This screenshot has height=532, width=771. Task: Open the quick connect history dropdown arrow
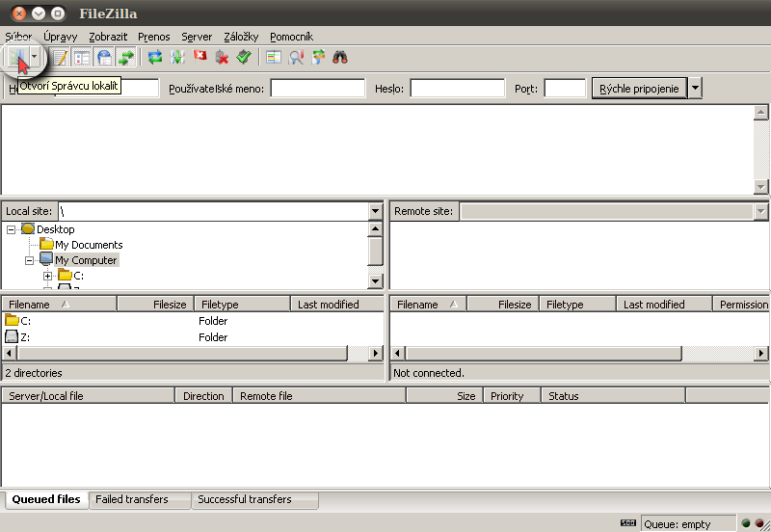pos(695,89)
